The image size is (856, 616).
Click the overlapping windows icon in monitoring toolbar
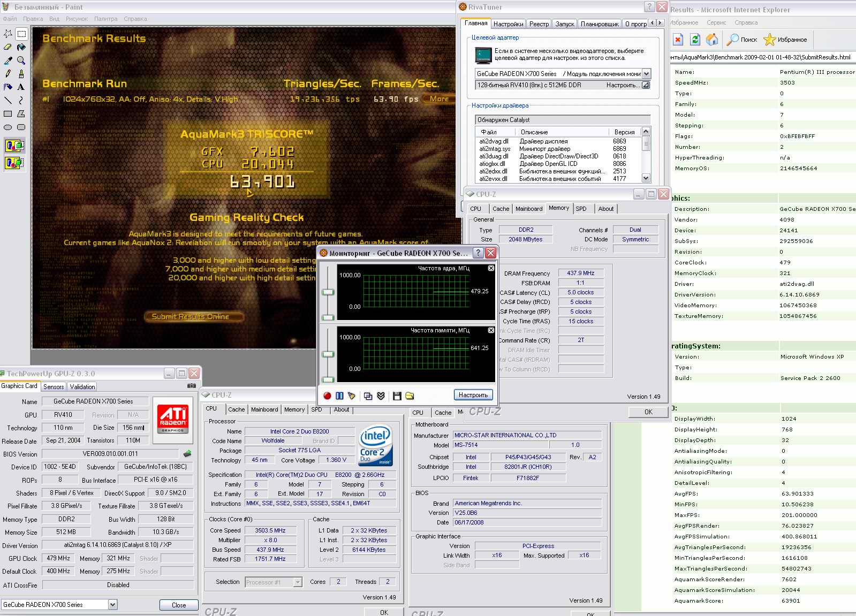pos(368,396)
